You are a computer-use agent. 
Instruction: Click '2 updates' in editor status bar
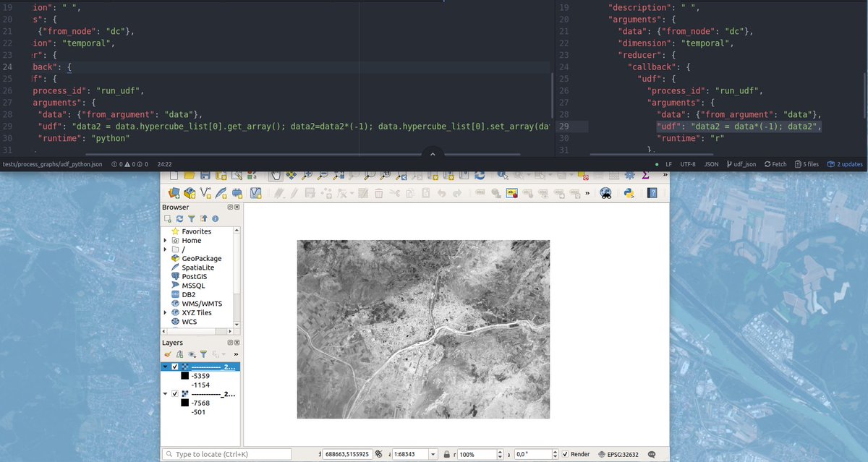(x=845, y=164)
